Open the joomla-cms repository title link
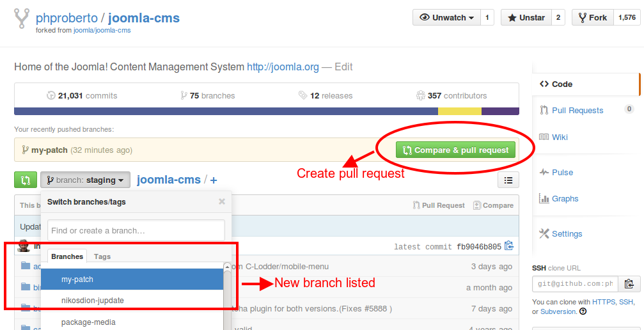644x330 pixels. 144,18
